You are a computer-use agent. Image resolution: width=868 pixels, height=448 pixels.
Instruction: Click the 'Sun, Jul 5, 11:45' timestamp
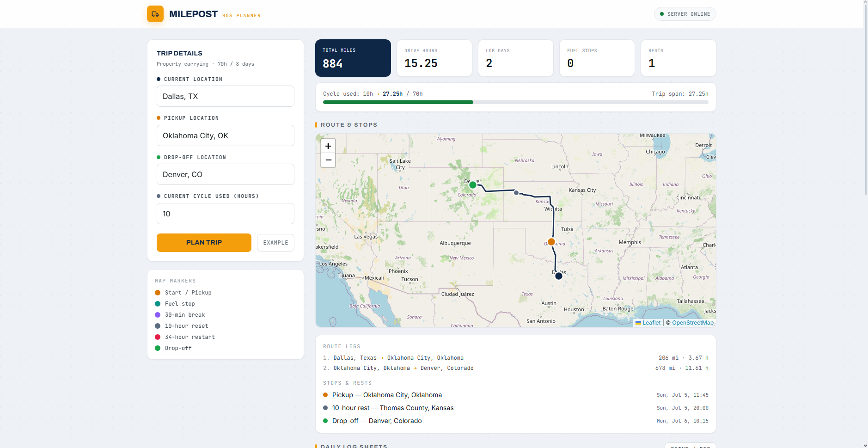tap(683, 395)
